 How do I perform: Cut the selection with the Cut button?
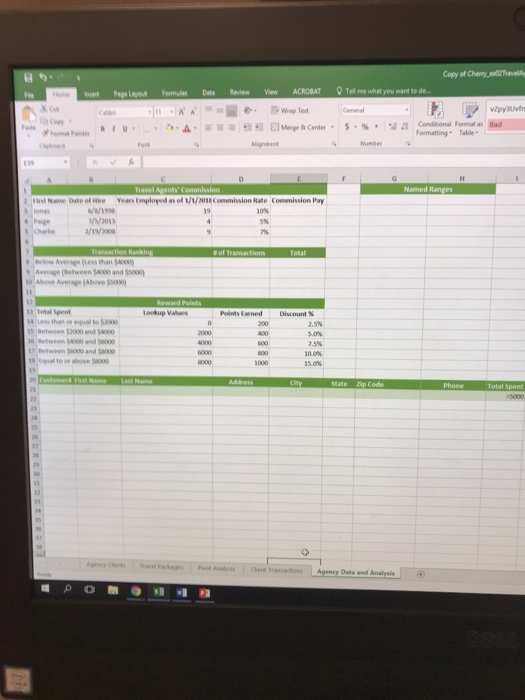50,108
